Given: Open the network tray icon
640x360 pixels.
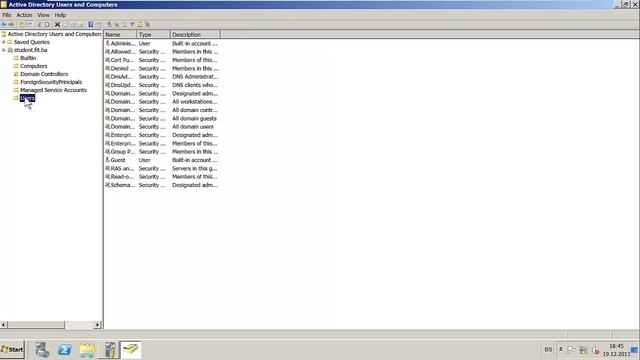Looking at the screenshot, I should tap(584, 350).
